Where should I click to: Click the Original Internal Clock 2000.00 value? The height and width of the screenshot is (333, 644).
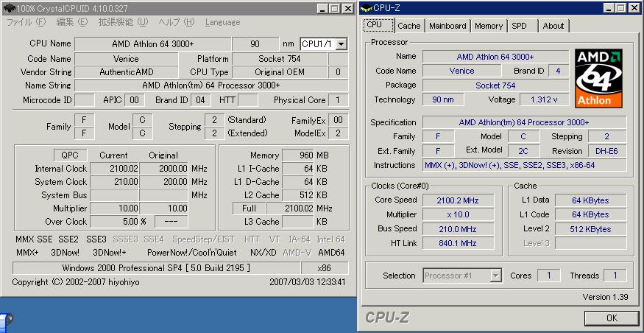pos(163,169)
